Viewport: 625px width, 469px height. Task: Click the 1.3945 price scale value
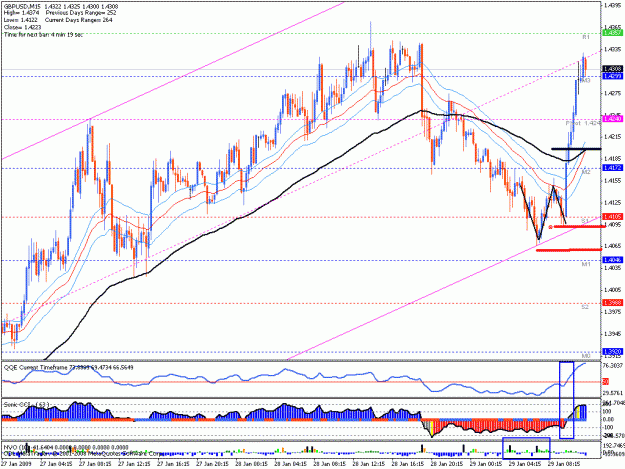coord(613,334)
